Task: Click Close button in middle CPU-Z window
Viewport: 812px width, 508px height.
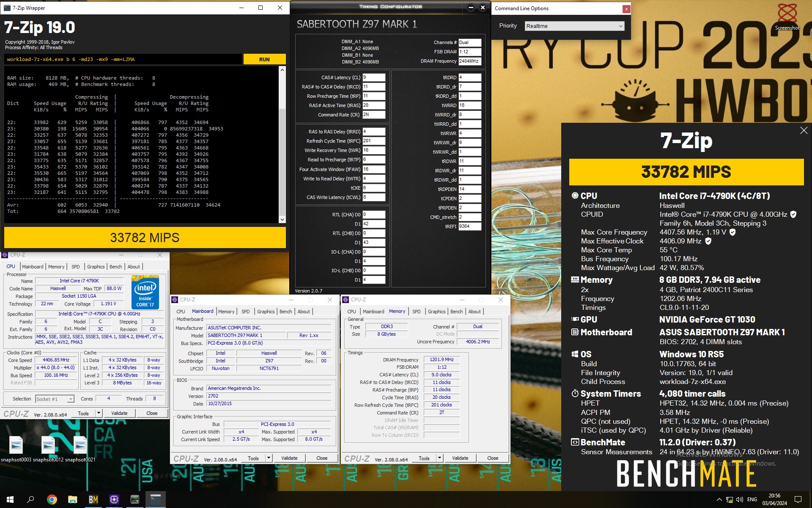Action: pos(322,458)
